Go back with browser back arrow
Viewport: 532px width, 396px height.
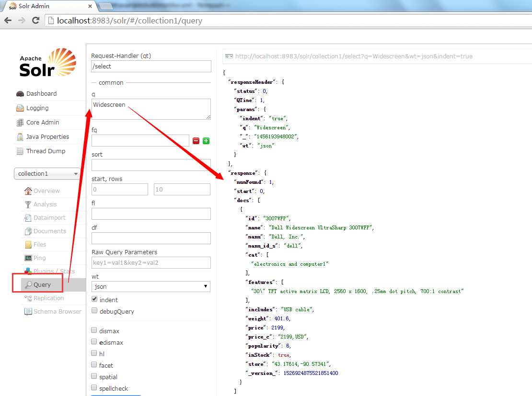click(x=8, y=20)
